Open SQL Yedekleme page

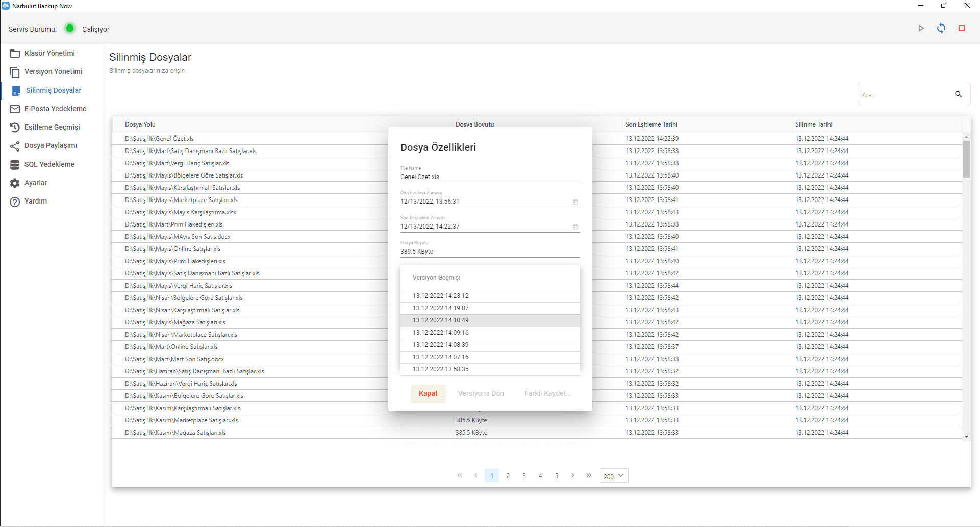coord(49,164)
